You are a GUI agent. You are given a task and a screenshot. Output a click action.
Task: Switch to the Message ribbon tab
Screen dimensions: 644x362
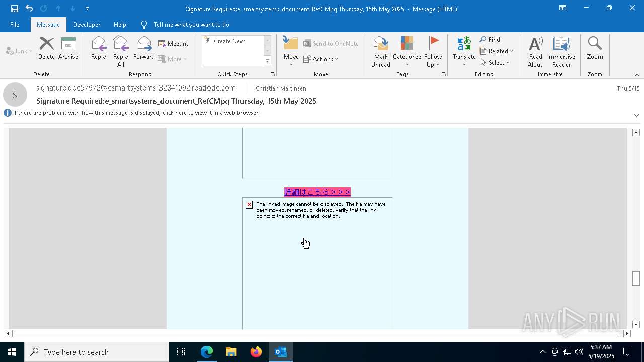[48, 25]
